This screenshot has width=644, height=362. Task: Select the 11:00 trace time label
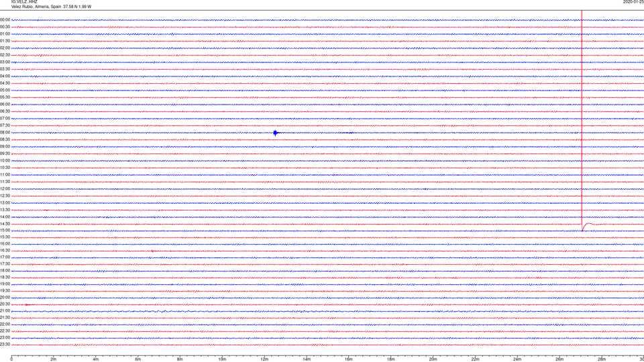pyautogui.click(x=5, y=174)
